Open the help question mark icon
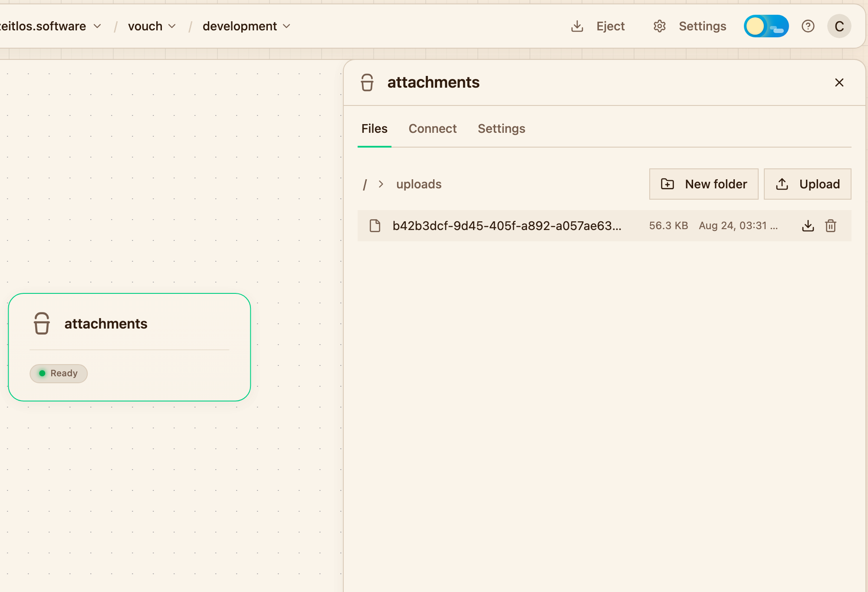The height and width of the screenshot is (592, 868). coord(808,26)
